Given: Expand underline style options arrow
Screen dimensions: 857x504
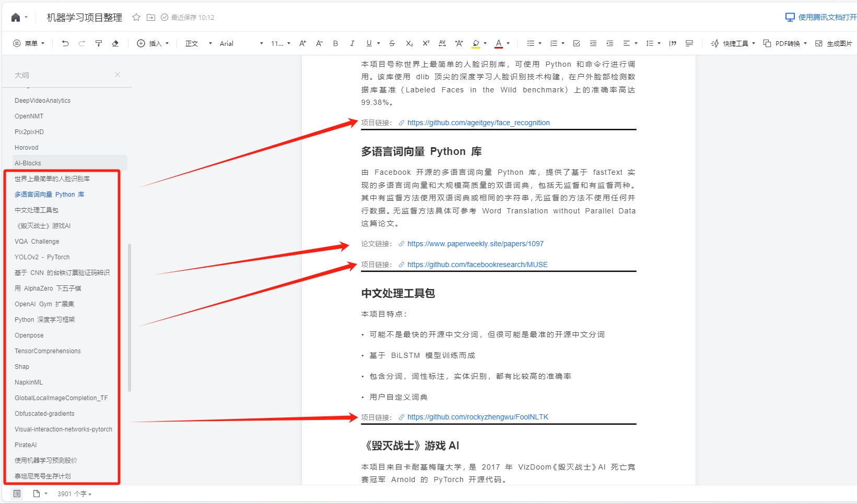Looking at the screenshot, I should coord(379,43).
